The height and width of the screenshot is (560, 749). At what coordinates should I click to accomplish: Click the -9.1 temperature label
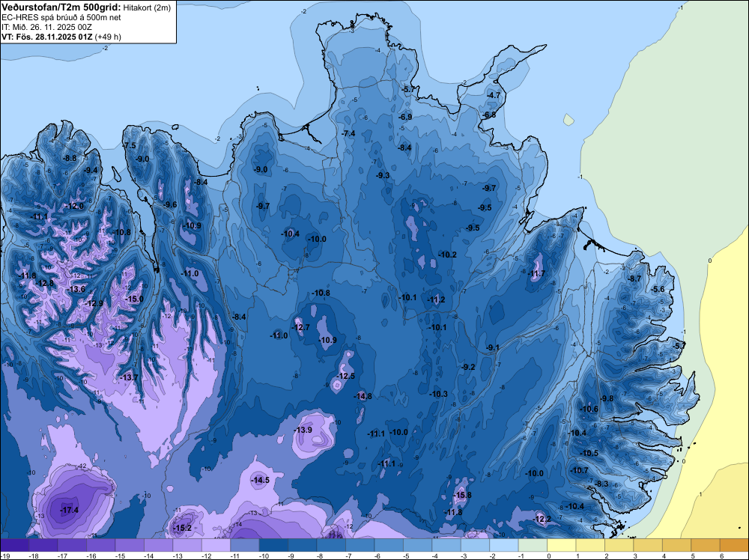pos(493,348)
